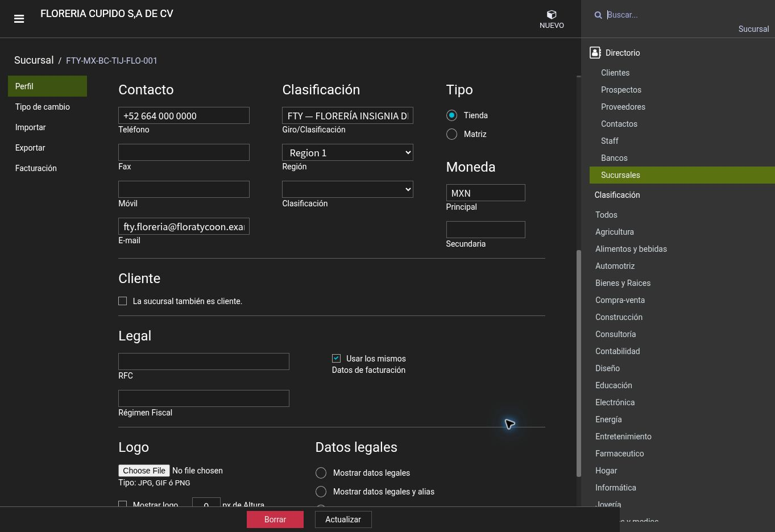Click the Giro/Clasificación field

(x=347, y=115)
